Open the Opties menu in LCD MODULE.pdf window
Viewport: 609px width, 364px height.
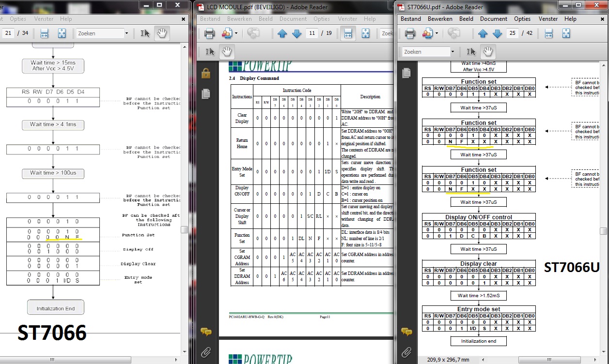coord(322,19)
